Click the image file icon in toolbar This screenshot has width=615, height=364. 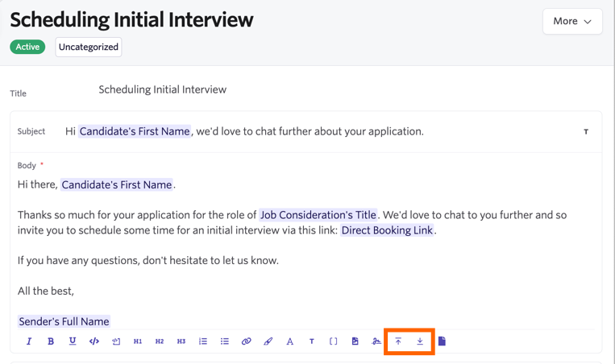point(355,341)
